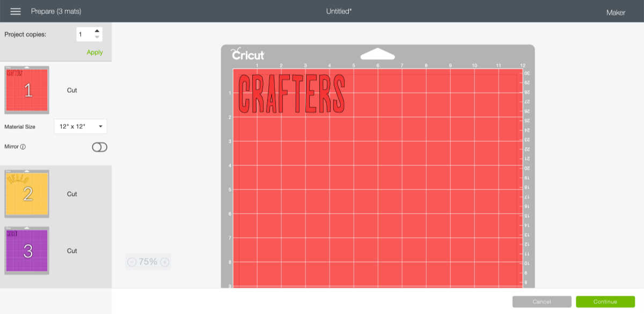
Task: Select the red mat 1 thumbnail
Action: [27, 90]
